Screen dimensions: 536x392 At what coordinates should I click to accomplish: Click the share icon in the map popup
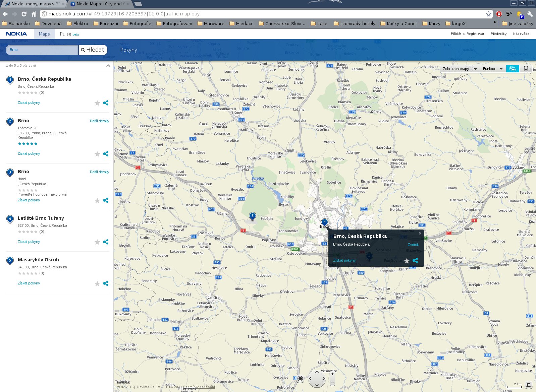point(415,260)
